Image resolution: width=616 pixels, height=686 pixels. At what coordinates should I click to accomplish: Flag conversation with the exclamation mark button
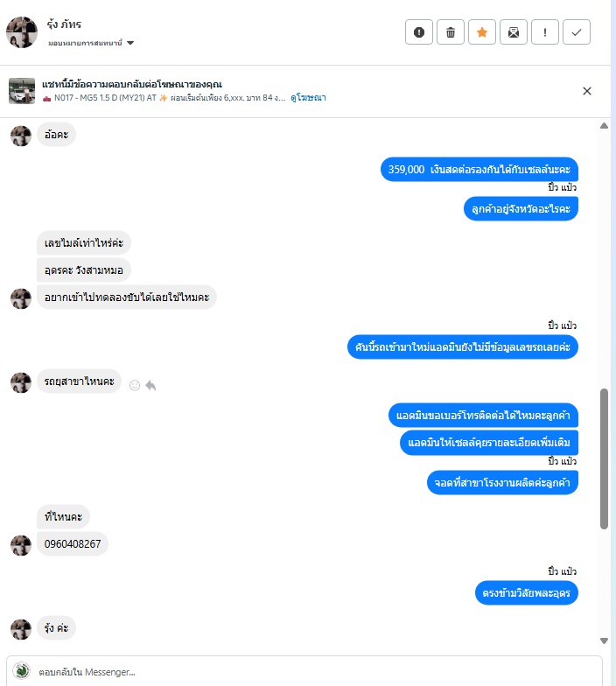click(544, 31)
